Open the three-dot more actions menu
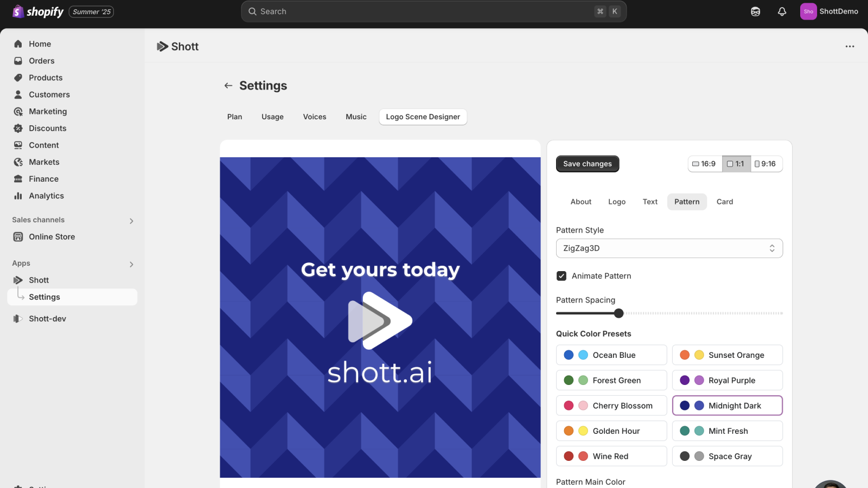Viewport: 868px width, 488px height. click(850, 47)
